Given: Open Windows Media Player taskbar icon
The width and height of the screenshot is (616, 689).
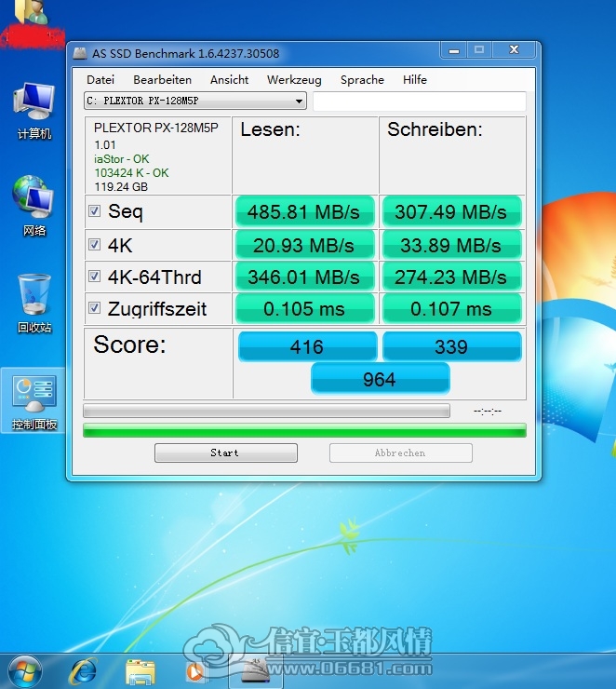Looking at the screenshot, I should (x=194, y=672).
